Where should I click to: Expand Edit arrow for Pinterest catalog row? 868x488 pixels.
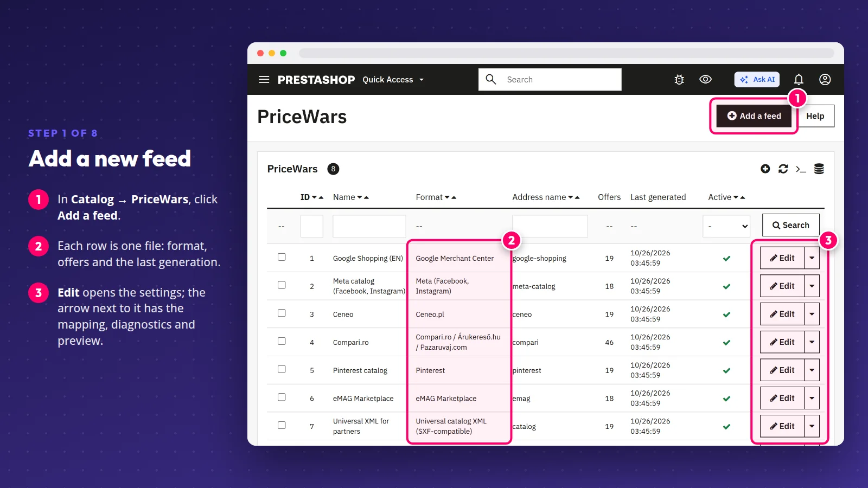click(x=812, y=370)
